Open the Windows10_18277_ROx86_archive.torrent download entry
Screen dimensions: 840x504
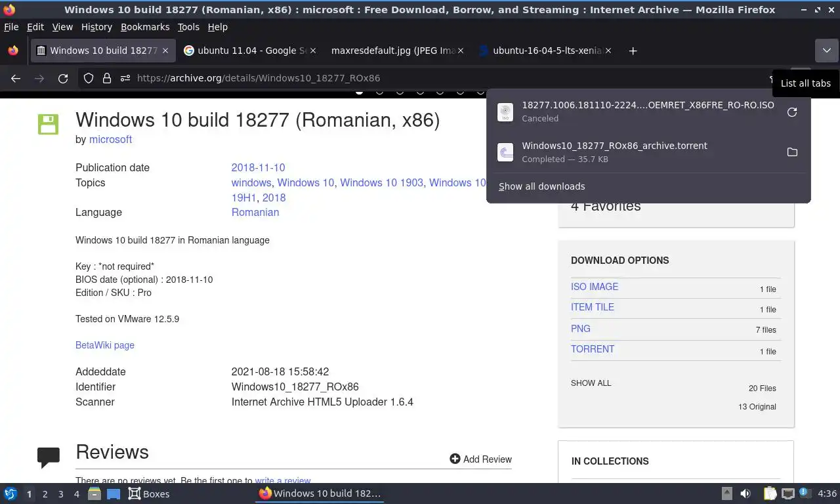point(648,152)
